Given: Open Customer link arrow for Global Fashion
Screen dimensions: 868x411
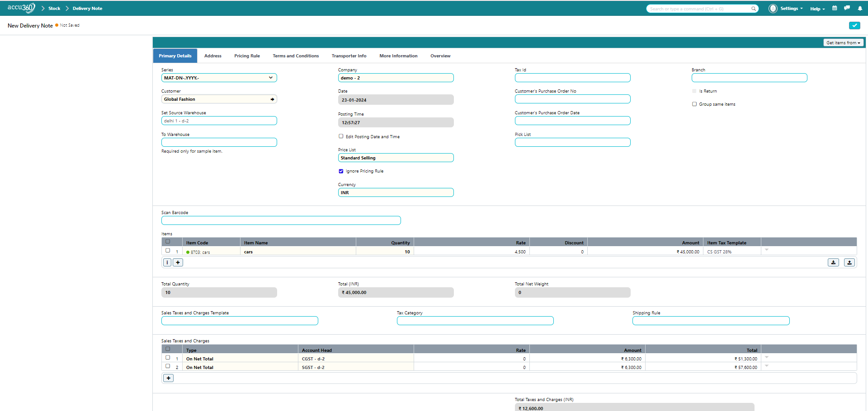Looking at the screenshot, I should (272, 99).
